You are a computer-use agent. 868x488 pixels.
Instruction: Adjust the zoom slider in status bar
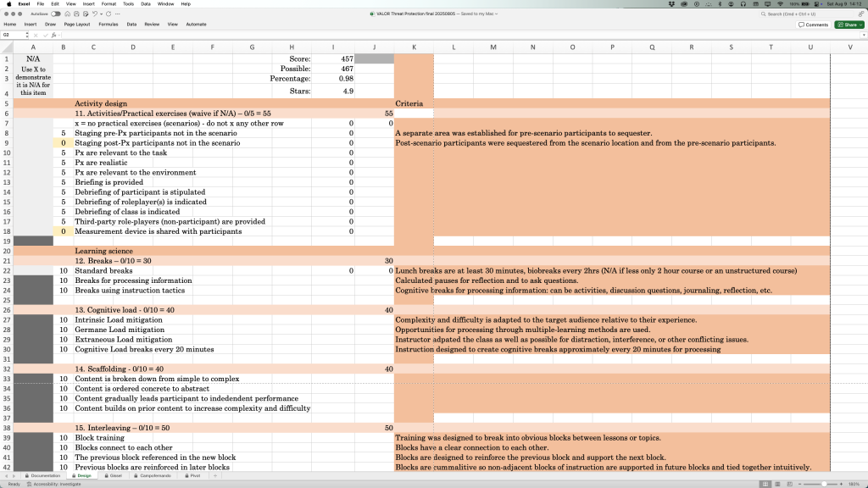pos(824,484)
